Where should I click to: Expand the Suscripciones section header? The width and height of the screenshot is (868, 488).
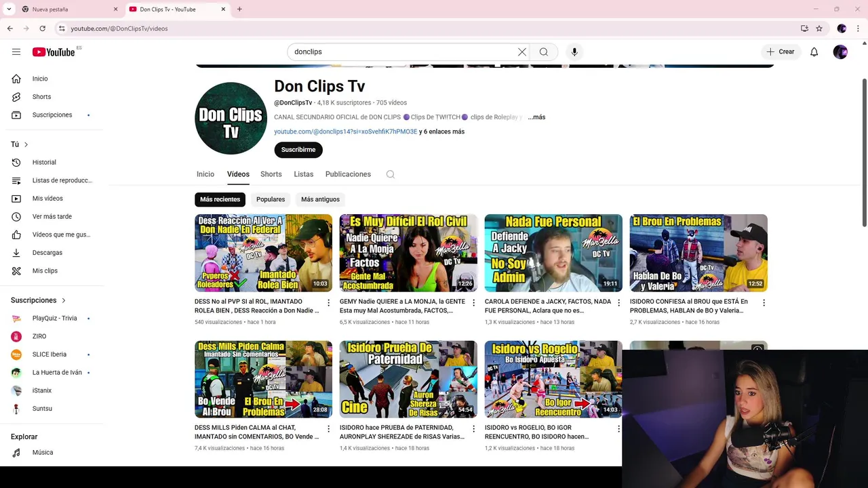tap(38, 300)
